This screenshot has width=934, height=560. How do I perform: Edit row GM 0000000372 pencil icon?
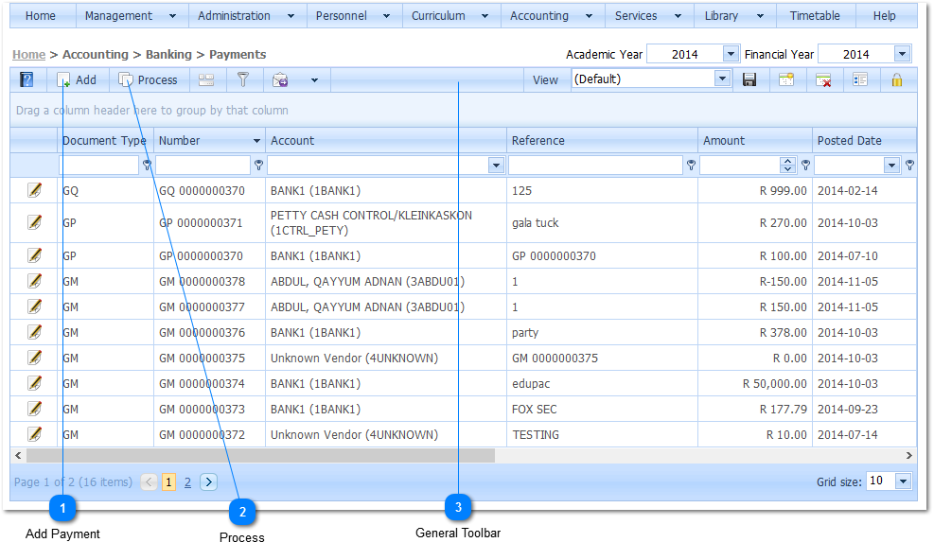tap(35, 434)
